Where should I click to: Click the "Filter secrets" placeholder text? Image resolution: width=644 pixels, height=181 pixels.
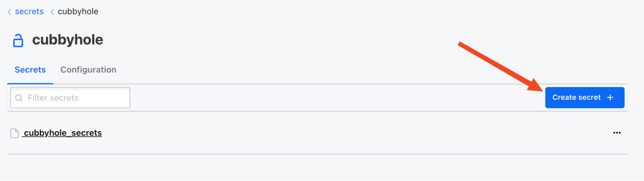[x=53, y=98]
